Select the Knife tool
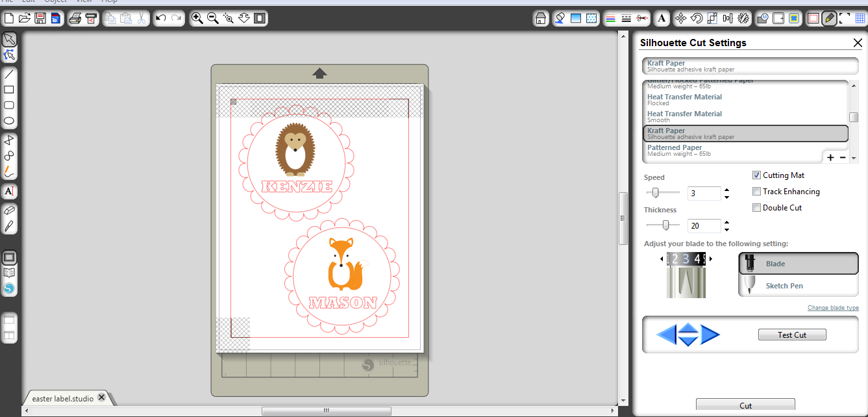This screenshot has height=417, width=868. click(x=9, y=226)
